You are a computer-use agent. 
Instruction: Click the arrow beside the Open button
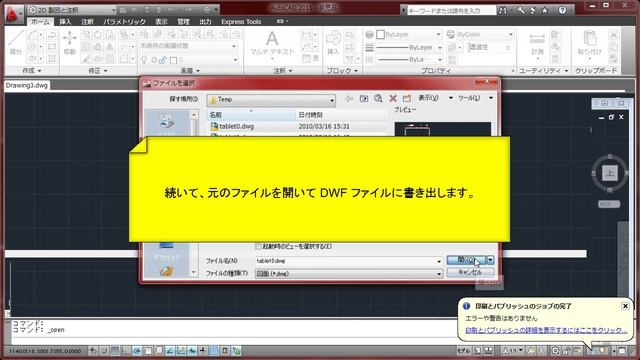pyautogui.click(x=490, y=260)
